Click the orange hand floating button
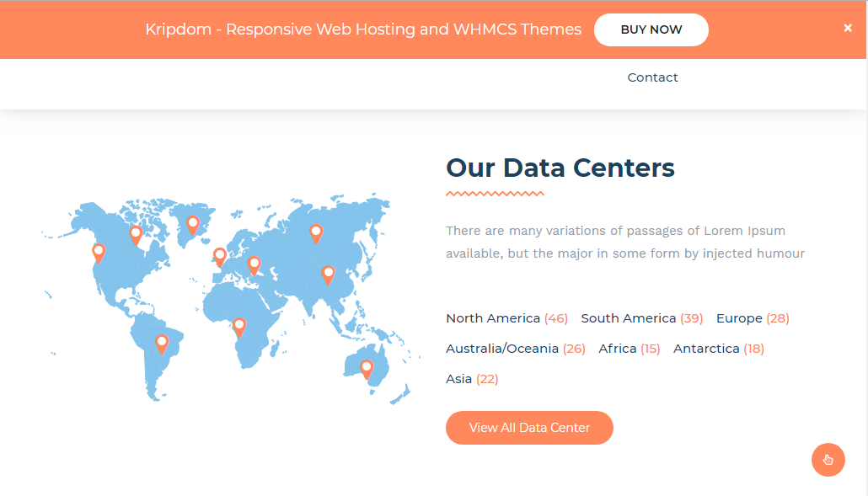 pos(828,460)
